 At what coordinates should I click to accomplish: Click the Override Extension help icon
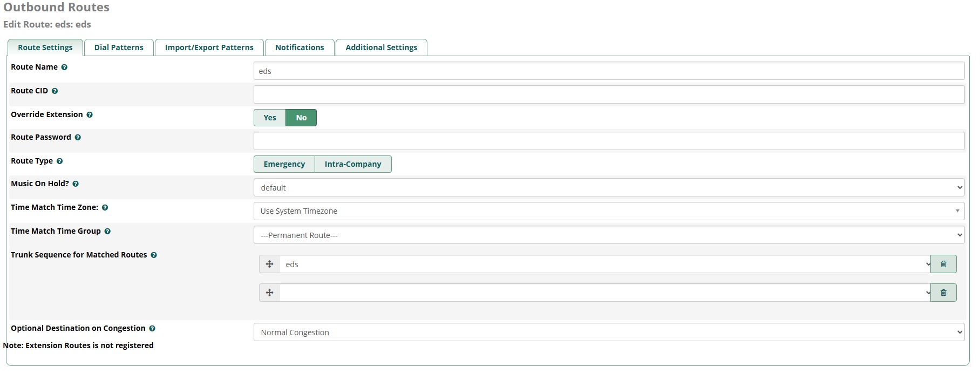pyautogui.click(x=90, y=115)
